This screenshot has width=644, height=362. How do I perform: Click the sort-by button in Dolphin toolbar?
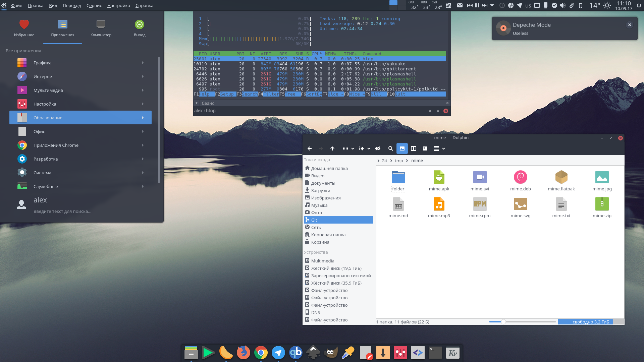click(x=361, y=148)
